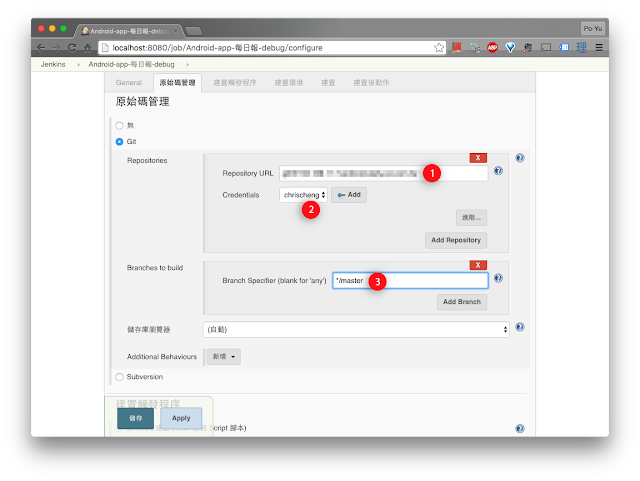Open the Po-Yu profile button
The height and width of the screenshot is (481, 640).
[593, 29]
